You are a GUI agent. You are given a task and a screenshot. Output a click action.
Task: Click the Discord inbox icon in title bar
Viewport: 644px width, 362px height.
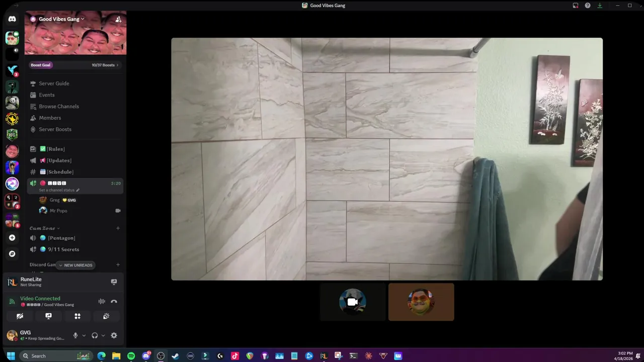pos(576,6)
